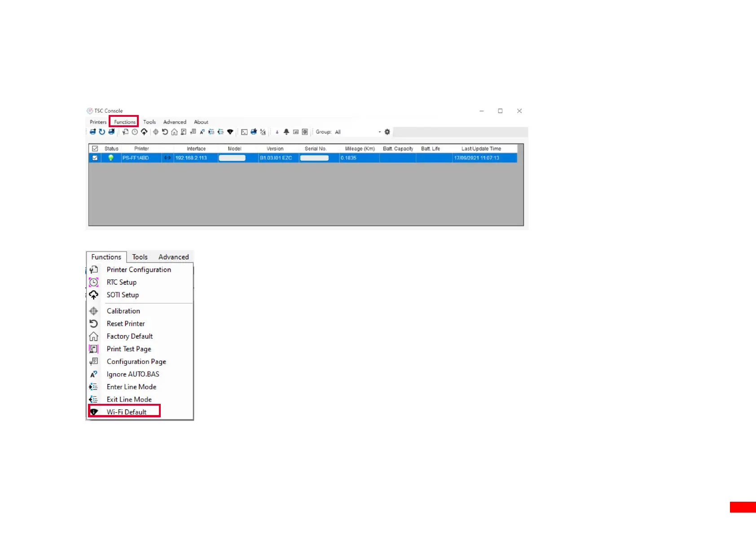Click the bell notification toolbar icon

(x=286, y=132)
